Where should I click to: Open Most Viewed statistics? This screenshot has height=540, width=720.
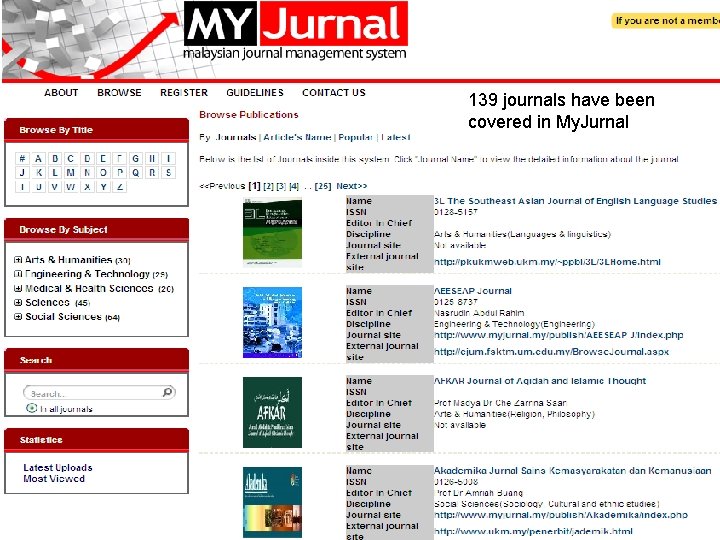click(54, 478)
